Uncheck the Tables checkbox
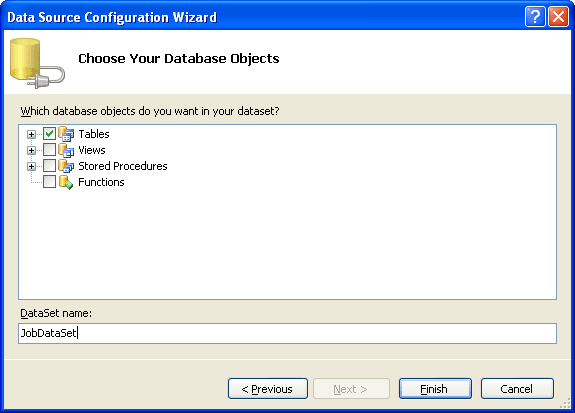575x413 pixels. click(50, 134)
